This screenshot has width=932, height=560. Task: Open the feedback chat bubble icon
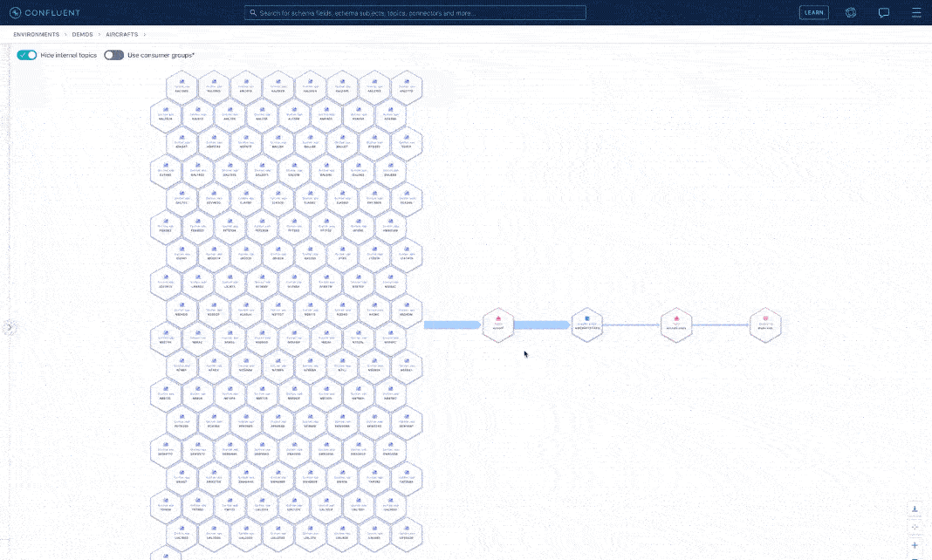tap(884, 12)
